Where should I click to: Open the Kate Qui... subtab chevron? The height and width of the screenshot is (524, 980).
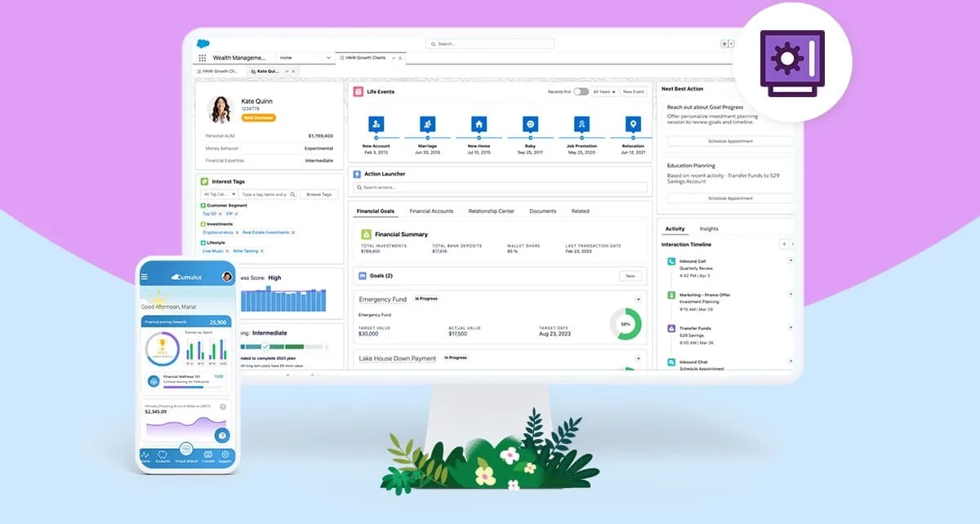286,71
